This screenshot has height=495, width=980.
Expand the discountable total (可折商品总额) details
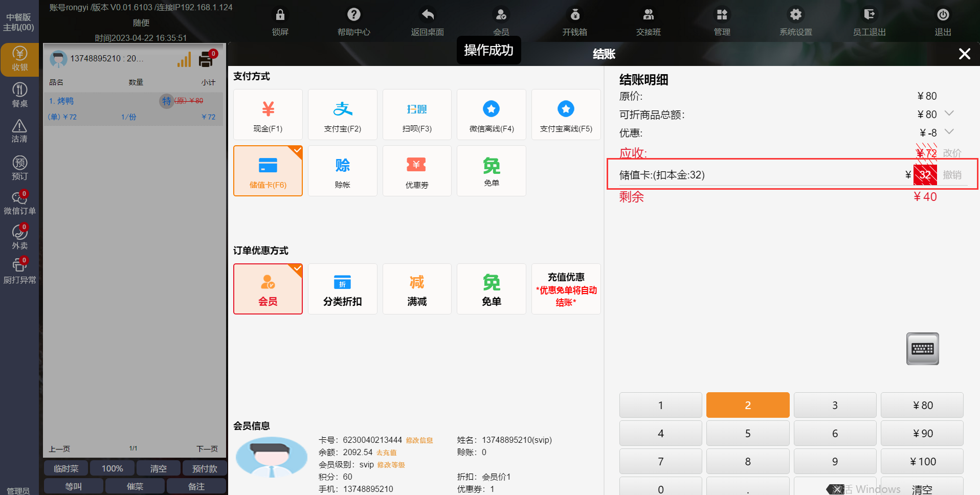pos(949,114)
